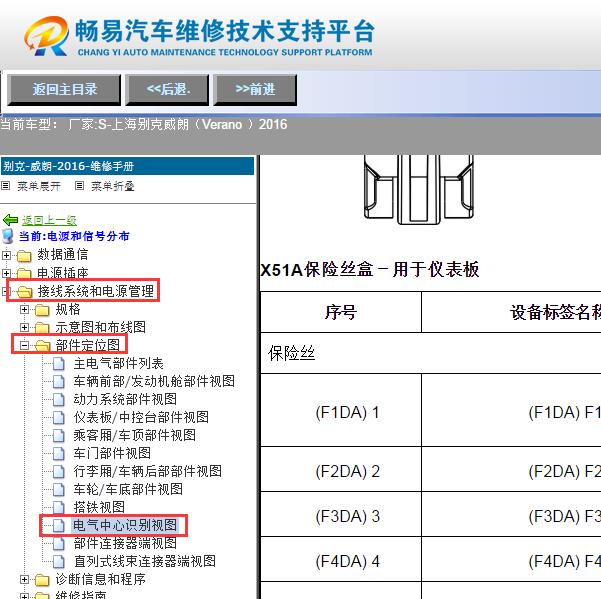
Task: Select the 示意图和布线图 tree item
Action: 100,327
